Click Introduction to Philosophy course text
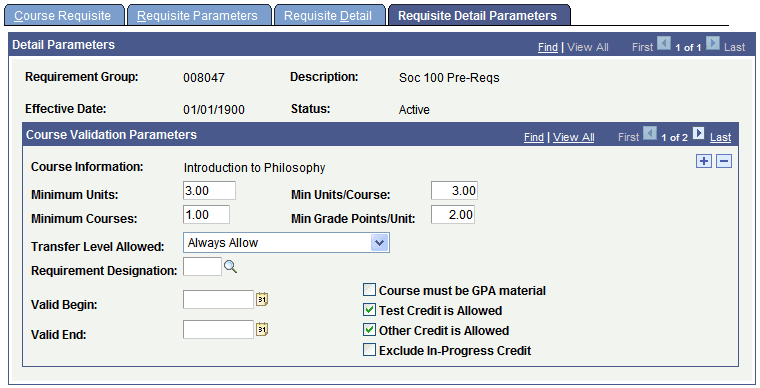Screen dimensions: 760x388 (254, 168)
